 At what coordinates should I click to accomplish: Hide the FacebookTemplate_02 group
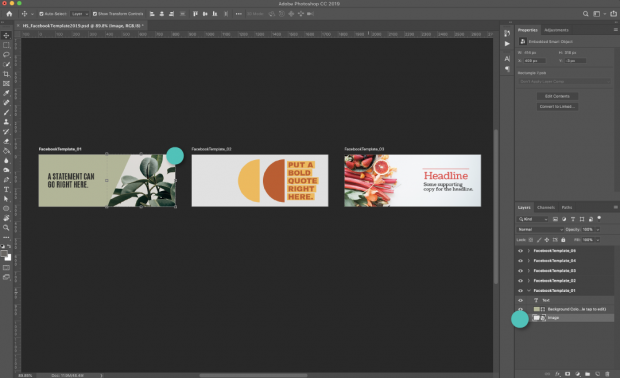(x=520, y=280)
